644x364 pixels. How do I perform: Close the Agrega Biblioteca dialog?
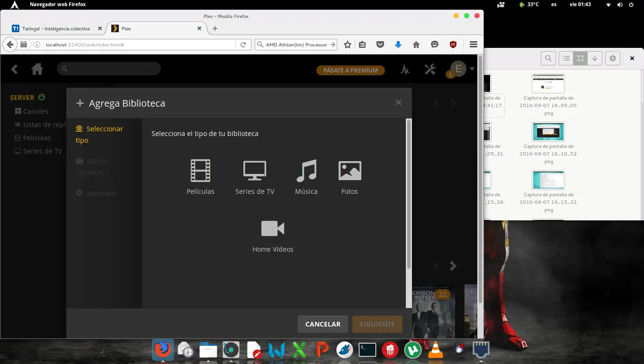tap(399, 102)
